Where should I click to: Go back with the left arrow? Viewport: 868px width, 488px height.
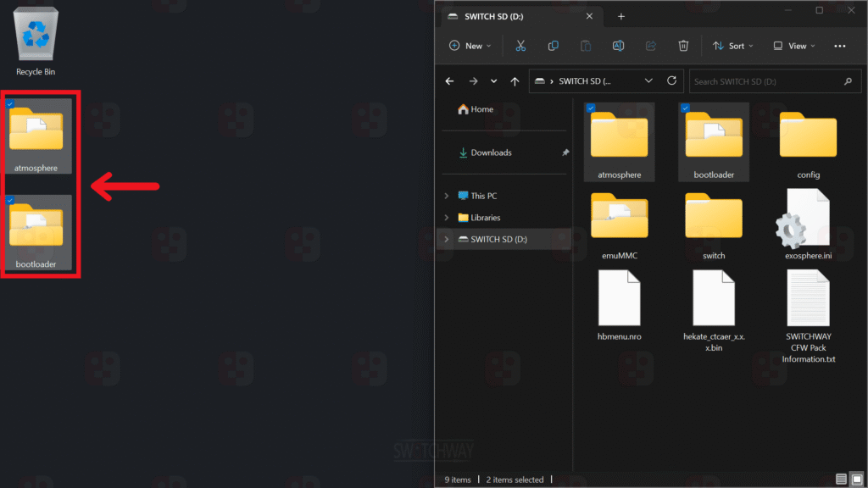449,81
